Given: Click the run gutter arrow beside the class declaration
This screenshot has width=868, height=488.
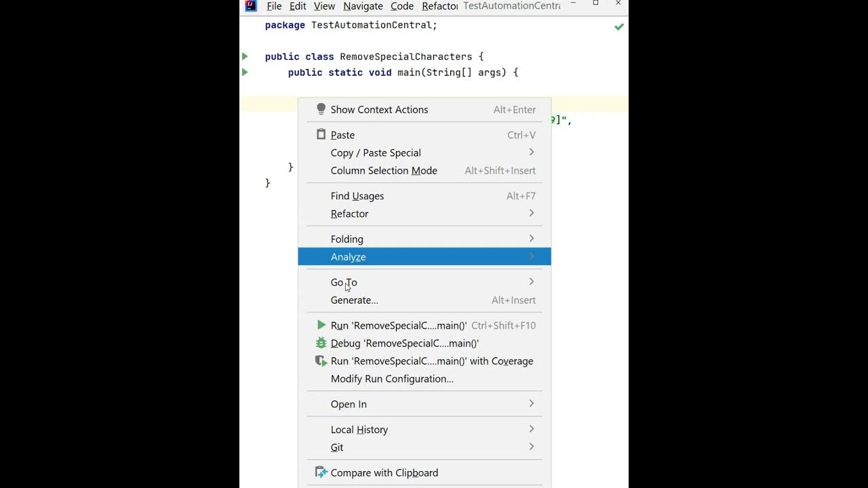Looking at the screenshot, I should 245,56.
